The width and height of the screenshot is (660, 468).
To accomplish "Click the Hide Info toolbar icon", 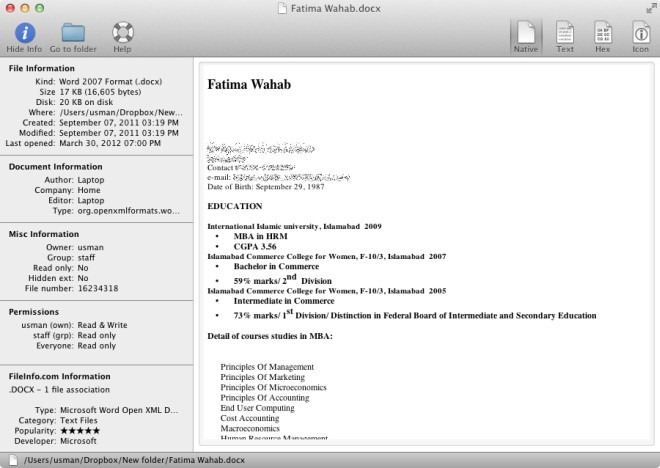I will click(x=25, y=33).
